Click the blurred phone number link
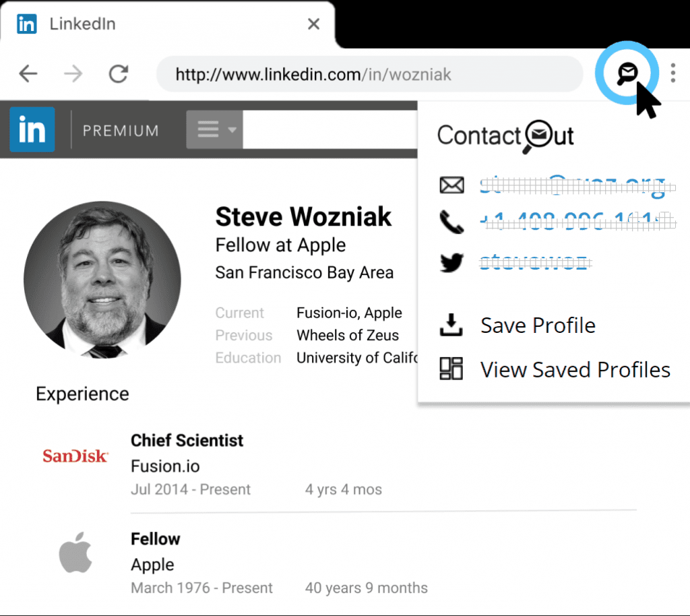This screenshot has width=690, height=616. 577,221
